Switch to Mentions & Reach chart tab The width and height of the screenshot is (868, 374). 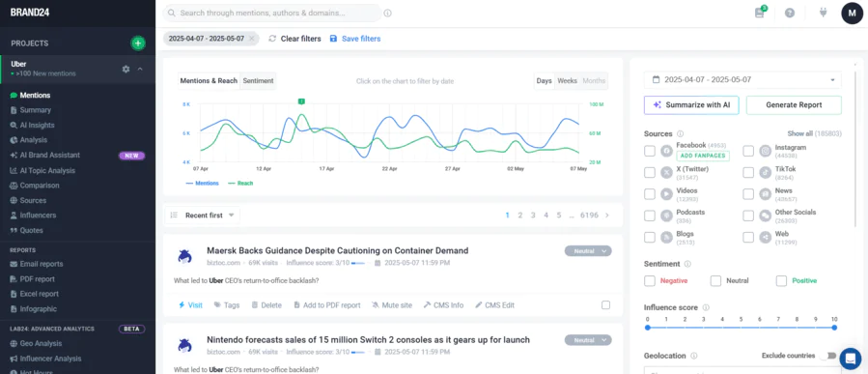click(x=209, y=81)
